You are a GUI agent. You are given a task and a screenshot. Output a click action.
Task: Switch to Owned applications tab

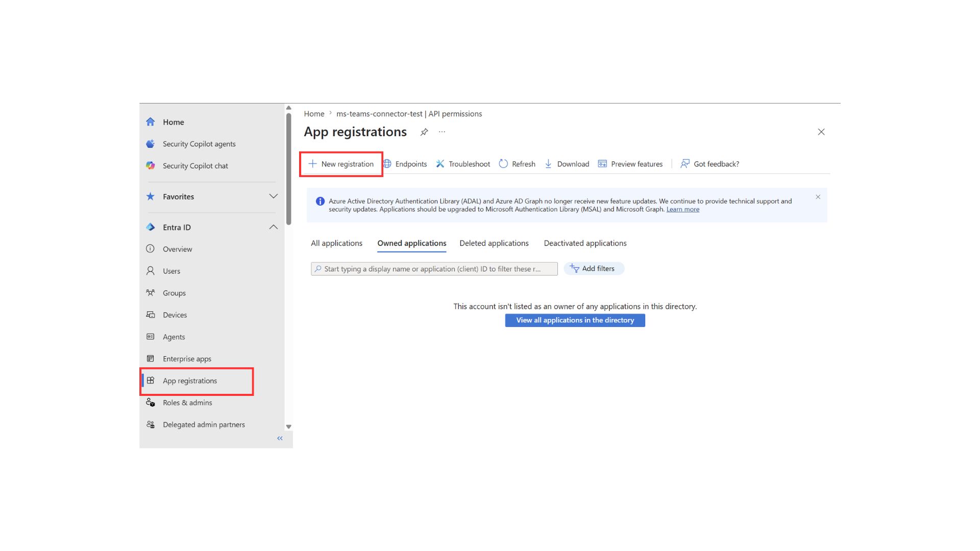(x=412, y=243)
